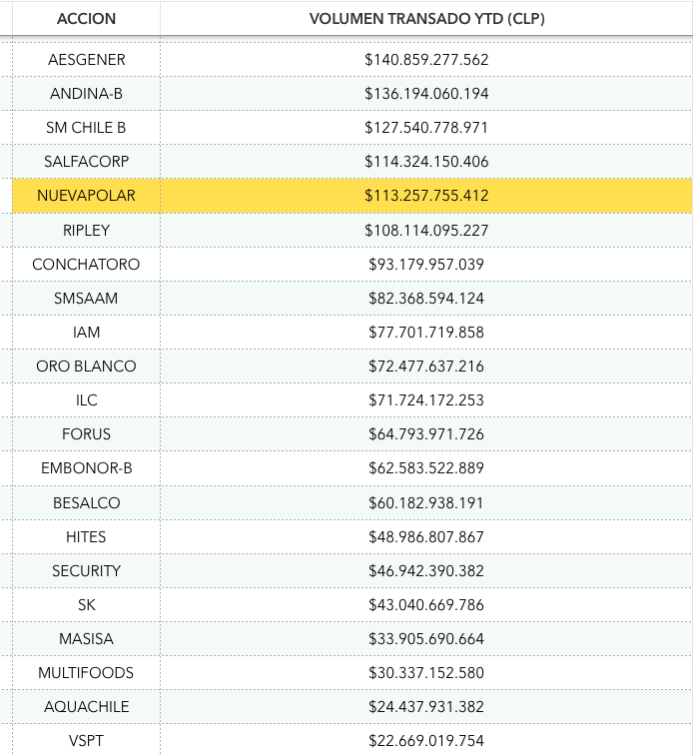Select the ANDINA-B row label

86,94
